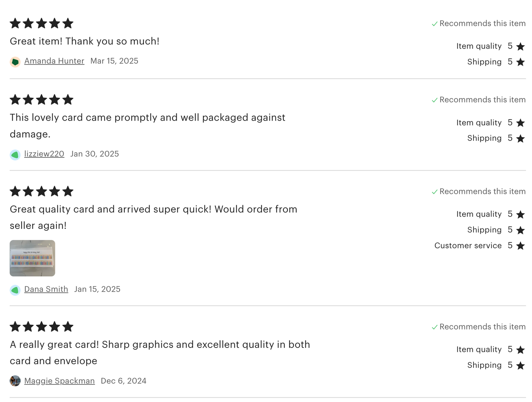Click Dana Smith's avatar icon

click(x=15, y=290)
